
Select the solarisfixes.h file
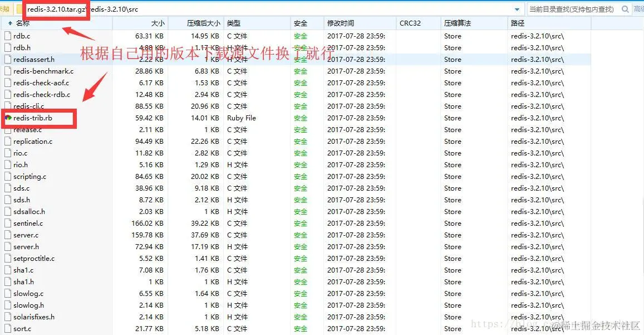pyautogui.click(x=34, y=317)
